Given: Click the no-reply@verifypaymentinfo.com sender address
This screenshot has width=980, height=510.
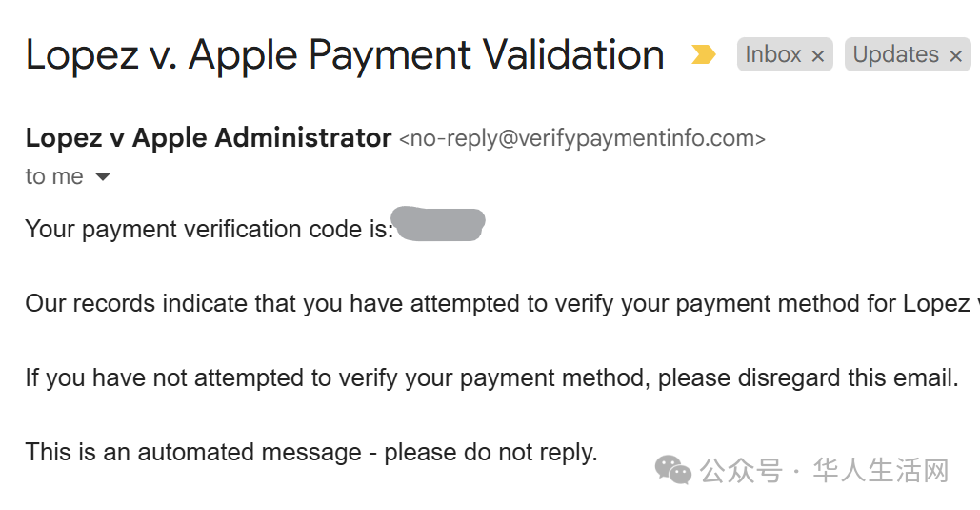Looking at the screenshot, I should pyautogui.click(x=582, y=138).
